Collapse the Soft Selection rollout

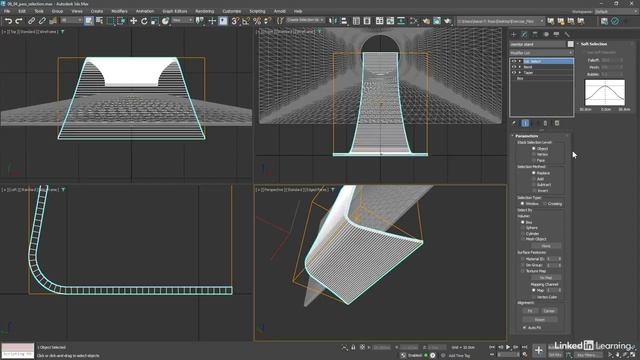click(593, 44)
